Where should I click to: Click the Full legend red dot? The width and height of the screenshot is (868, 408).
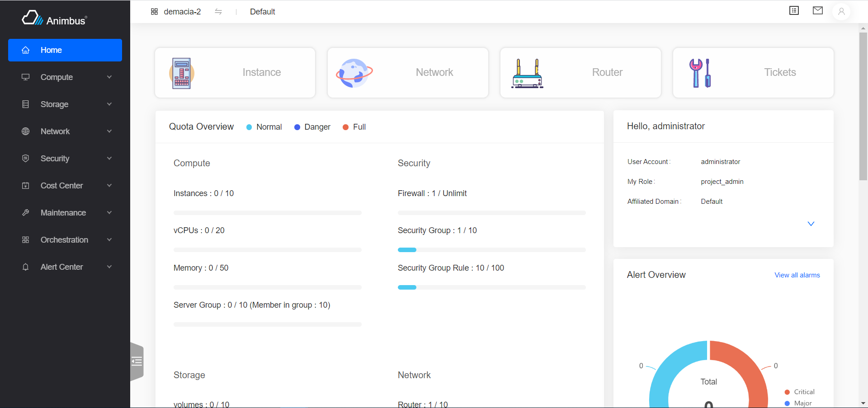[x=345, y=127]
